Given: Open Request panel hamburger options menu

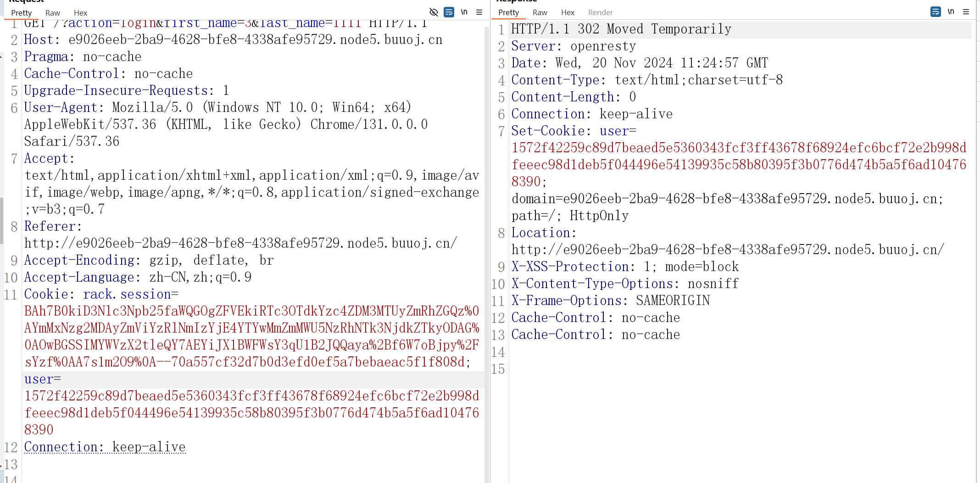Looking at the screenshot, I should click(479, 12).
